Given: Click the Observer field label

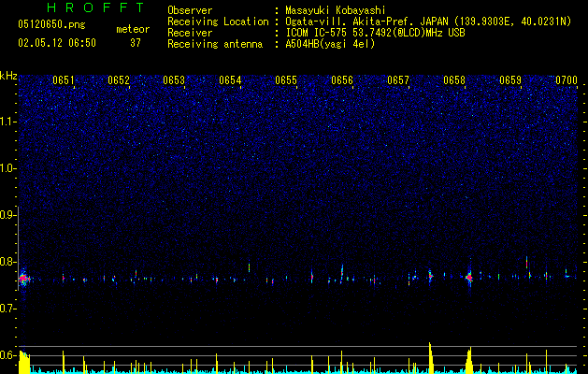Looking at the screenshot, I should point(190,10).
